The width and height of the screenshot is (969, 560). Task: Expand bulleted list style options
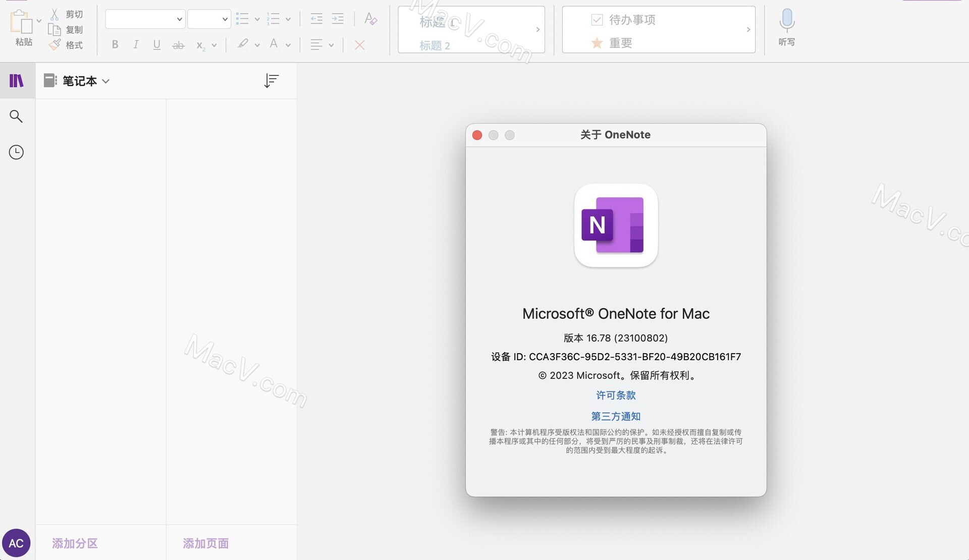coord(257,20)
